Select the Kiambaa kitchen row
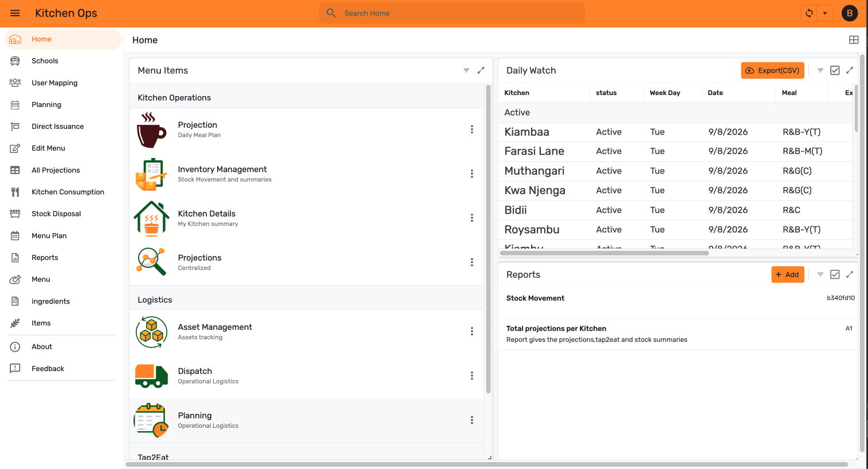This screenshot has width=868, height=469. tap(675, 132)
